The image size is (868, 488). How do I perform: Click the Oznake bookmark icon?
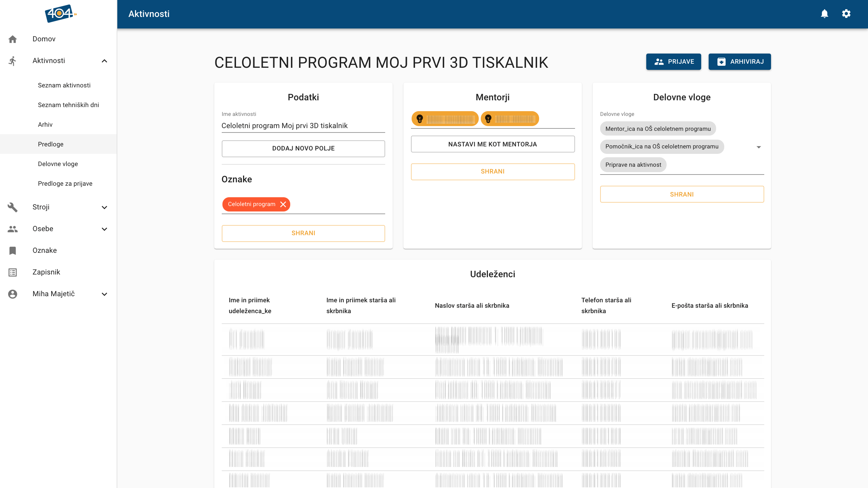[13, 250]
